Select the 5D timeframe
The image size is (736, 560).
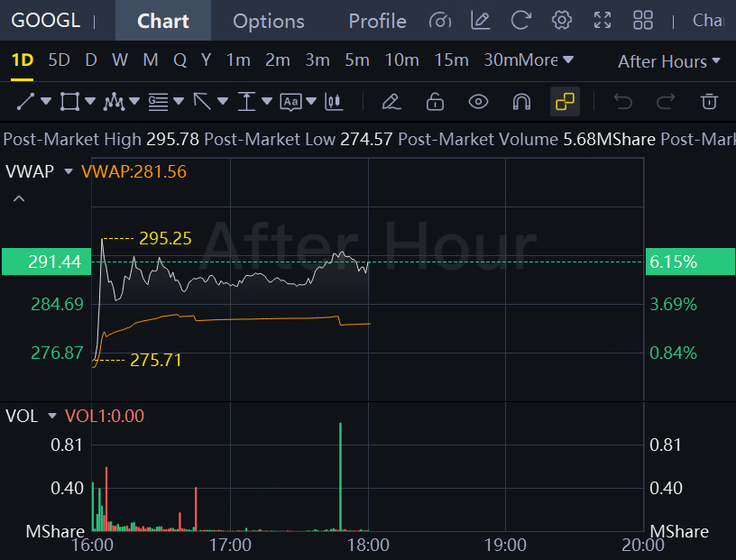click(60, 60)
